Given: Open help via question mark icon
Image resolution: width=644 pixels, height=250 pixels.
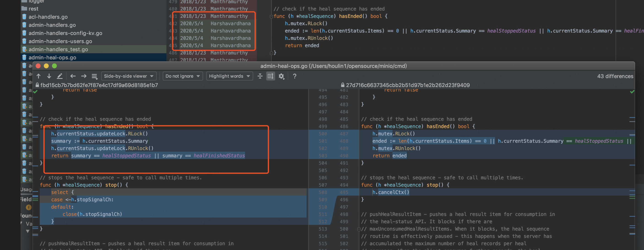Looking at the screenshot, I should [x=295, y=76].
